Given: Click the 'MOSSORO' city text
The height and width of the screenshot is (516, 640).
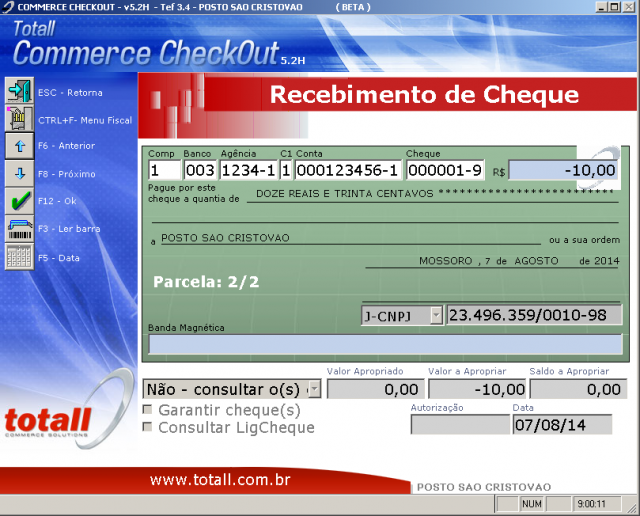Looking at the screenshot, I should (x=446, y=261).
